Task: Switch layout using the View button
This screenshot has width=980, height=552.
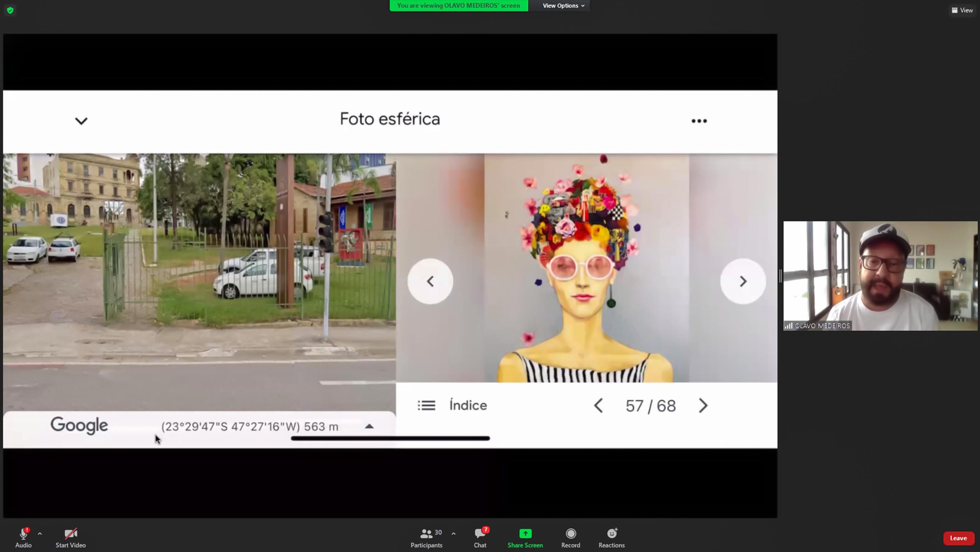Action: point(962,10)
